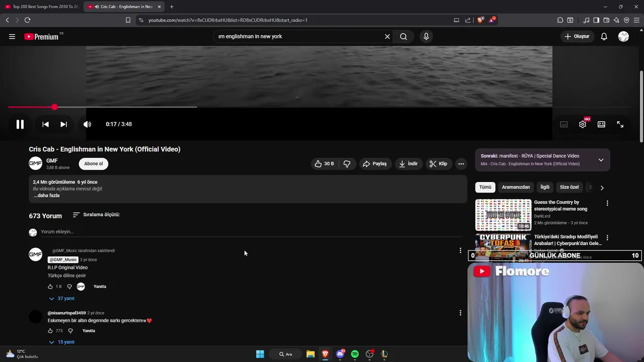Open the GMF channel avatar
The height and width of the screenshot is (362, 644).
(35, 163)
